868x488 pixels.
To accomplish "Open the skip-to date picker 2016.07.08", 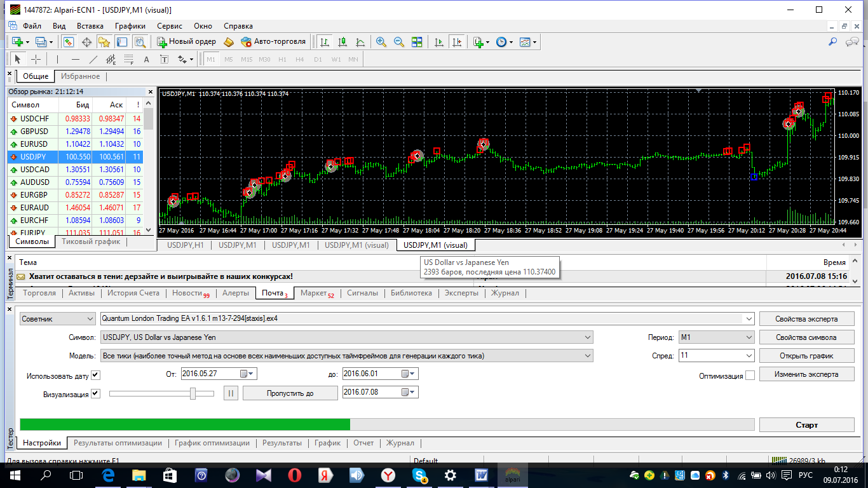I will click(410, 392).
